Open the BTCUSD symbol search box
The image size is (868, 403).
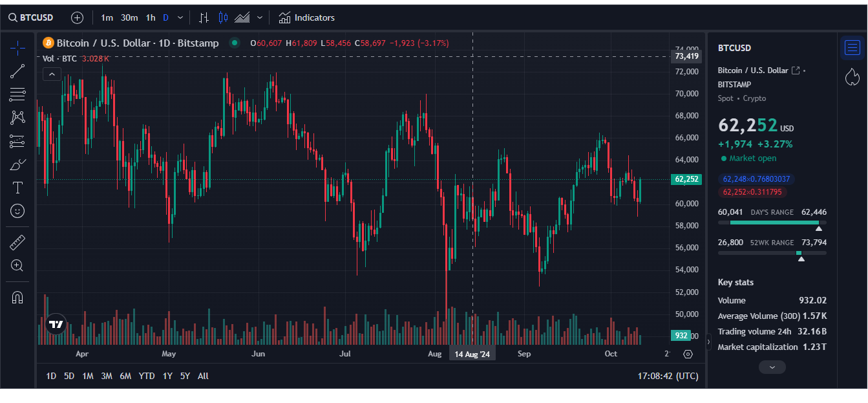(x=31, y=17)
